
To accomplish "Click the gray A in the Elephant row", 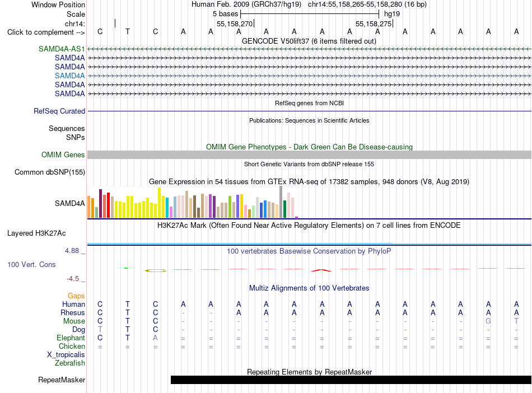I will click(155, 338).
